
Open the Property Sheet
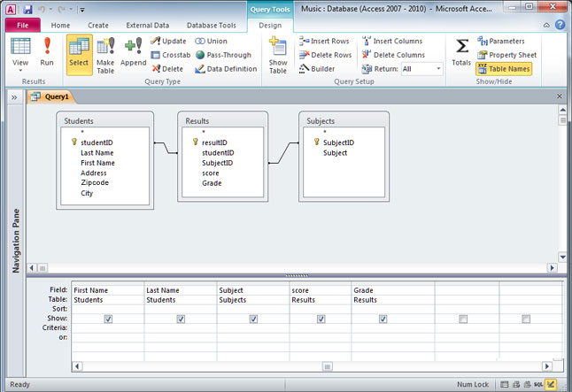coord(506,55)
